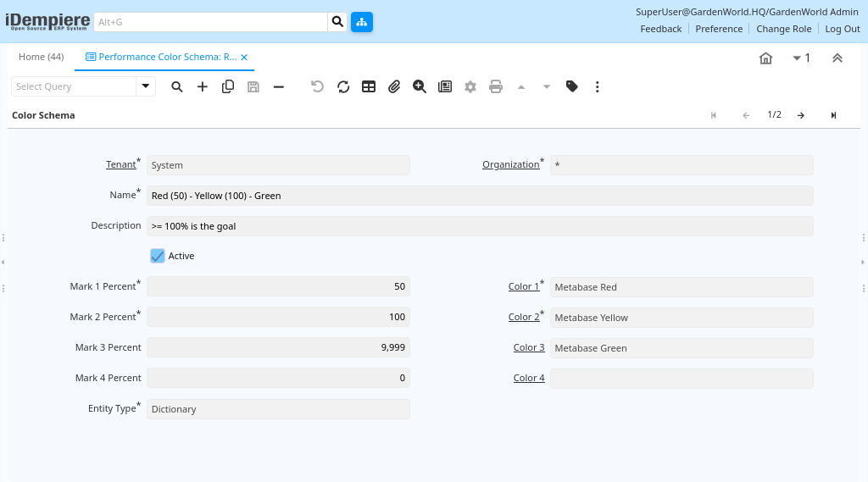Click the Description field
Screen dimensions: 868x482
click(480, 226)
